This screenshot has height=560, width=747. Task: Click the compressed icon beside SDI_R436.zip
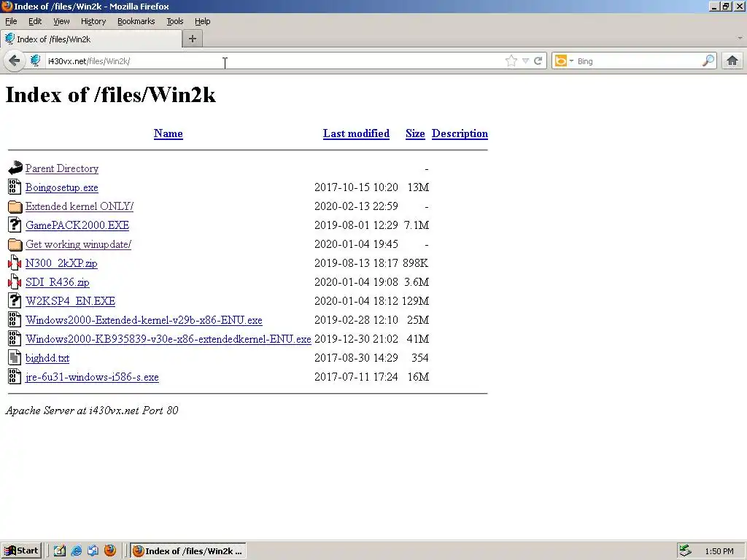click(15, 282)
